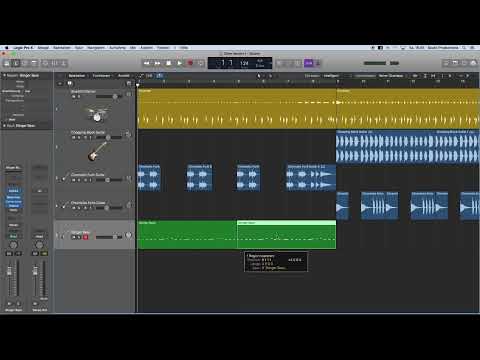Mute the drummer track
This screenshot has width=480, height=360.
(x=74, y=97)
